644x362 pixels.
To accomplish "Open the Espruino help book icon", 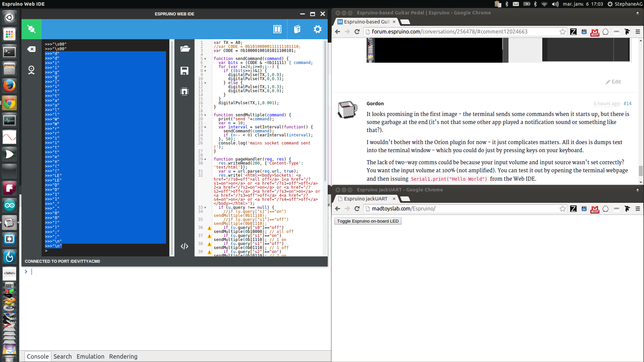I will click(297, 29).
